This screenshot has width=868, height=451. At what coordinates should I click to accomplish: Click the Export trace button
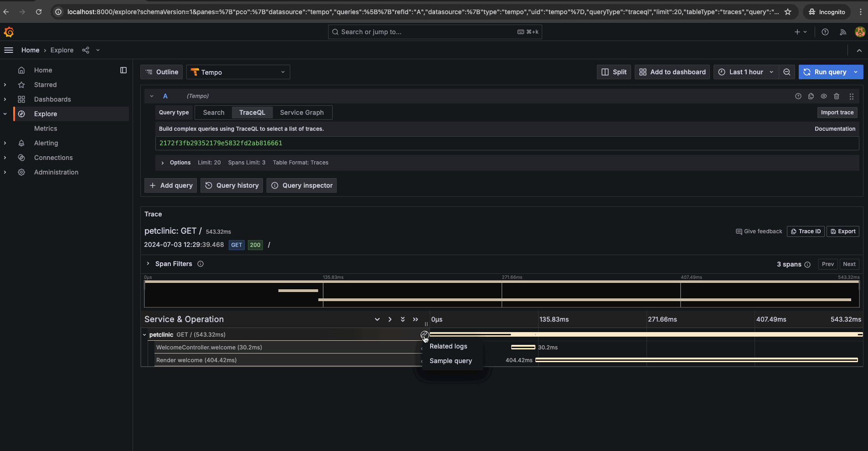tap(843, 231)
